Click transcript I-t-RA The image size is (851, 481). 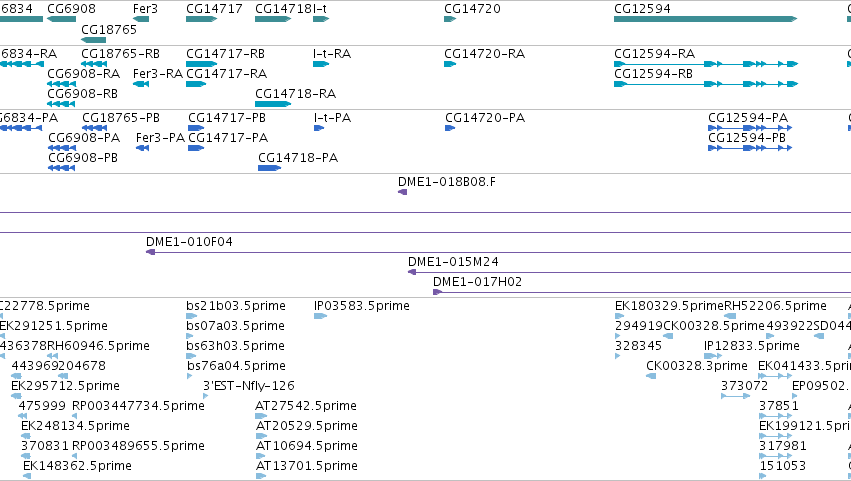tap(332, 54)
